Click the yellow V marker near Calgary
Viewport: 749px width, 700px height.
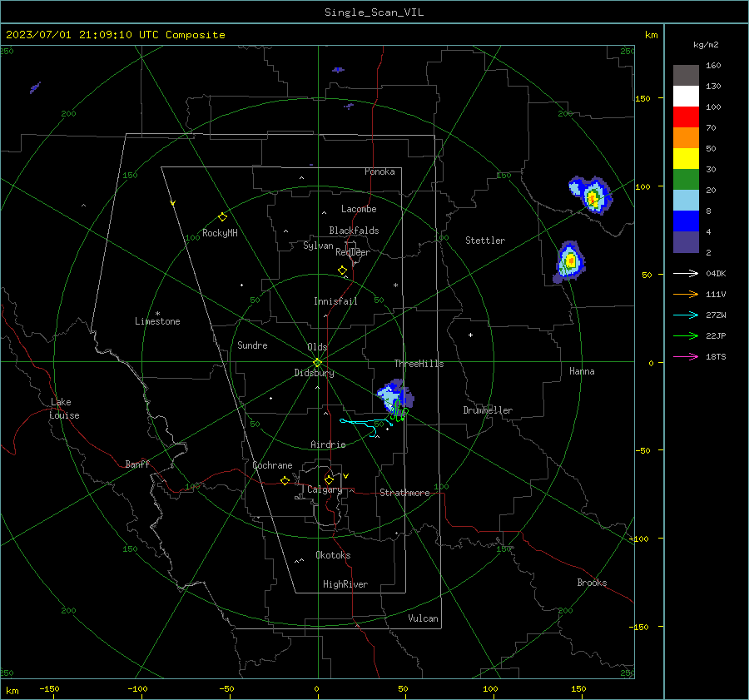[x=346, y=476]
